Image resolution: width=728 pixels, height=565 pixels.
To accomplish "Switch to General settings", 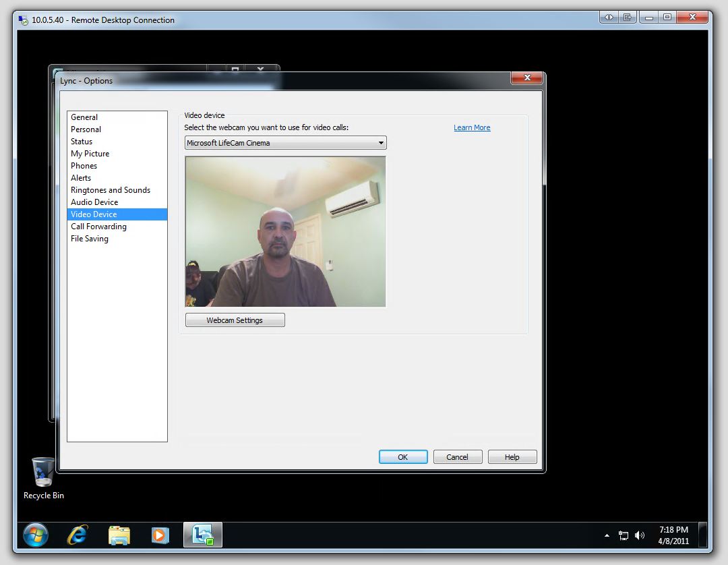I will pyautogui.click(x=84, y=117).
